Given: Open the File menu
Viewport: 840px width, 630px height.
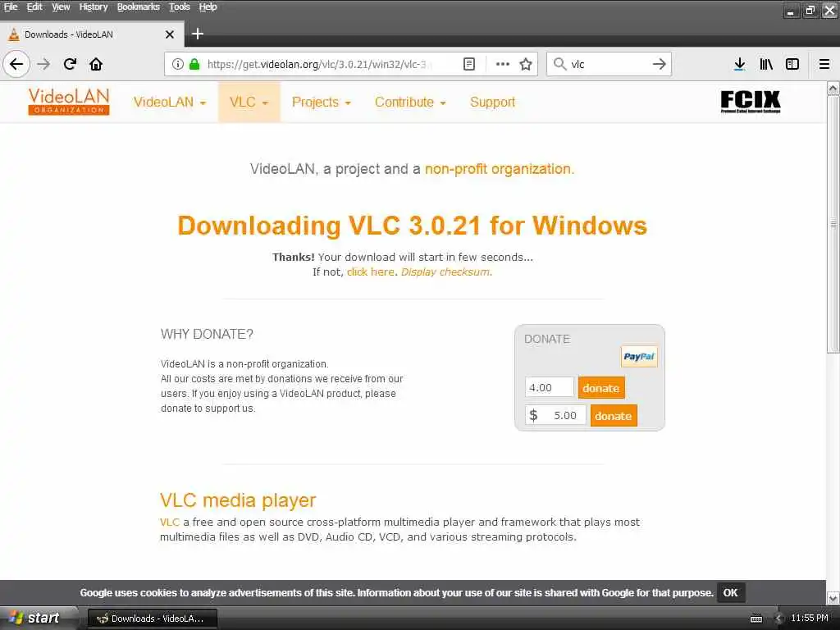Looking at the screenshot, I should click(x=11, y=7).
